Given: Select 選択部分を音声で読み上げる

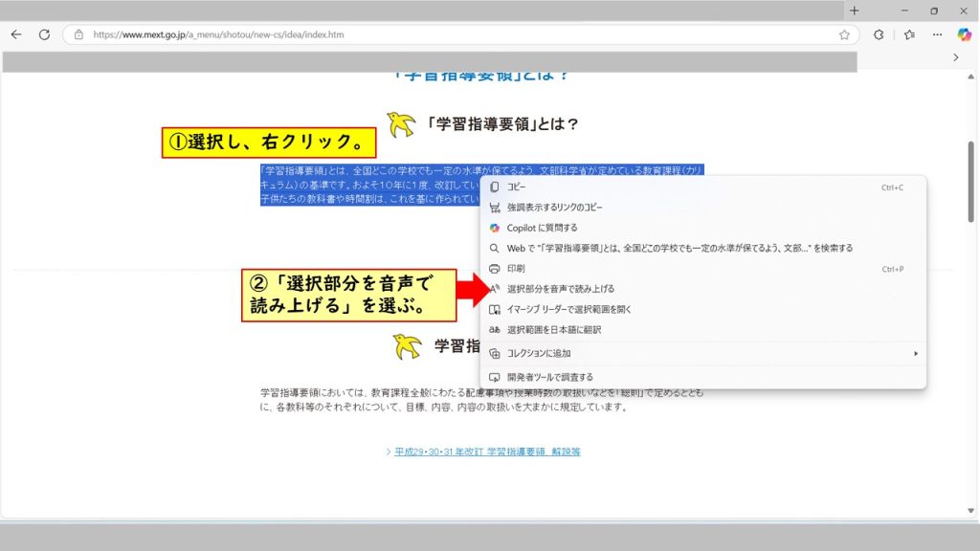Looking at the screenshot, I should click(x=561, y=289).
